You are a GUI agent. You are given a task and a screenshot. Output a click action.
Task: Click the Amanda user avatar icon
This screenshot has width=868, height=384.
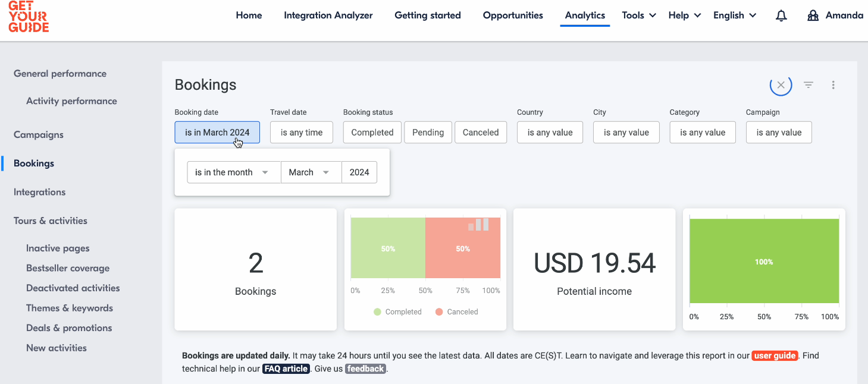point(813,16)
